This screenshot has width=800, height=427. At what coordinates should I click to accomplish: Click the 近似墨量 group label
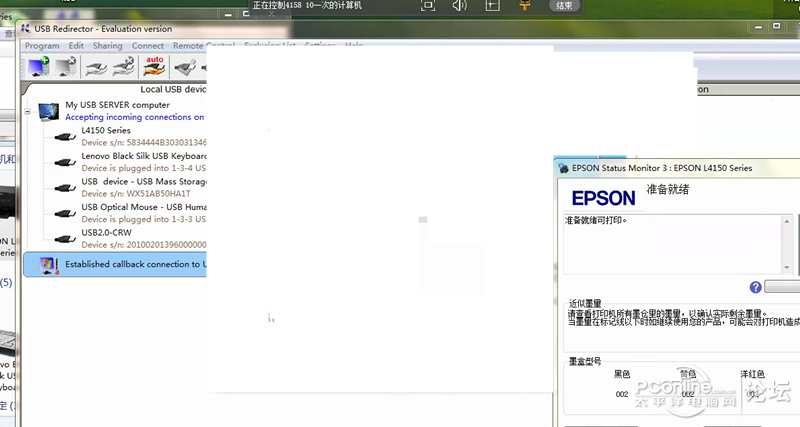585,303
